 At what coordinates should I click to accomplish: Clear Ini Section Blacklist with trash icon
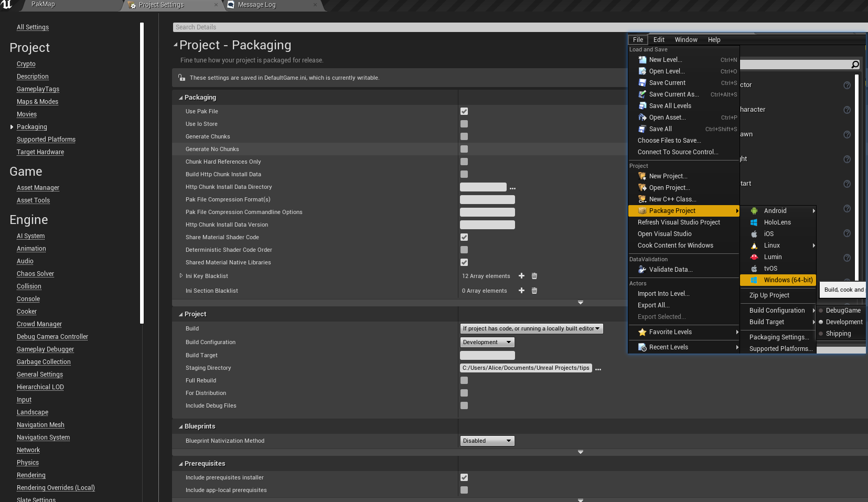[x=534, y=291]
